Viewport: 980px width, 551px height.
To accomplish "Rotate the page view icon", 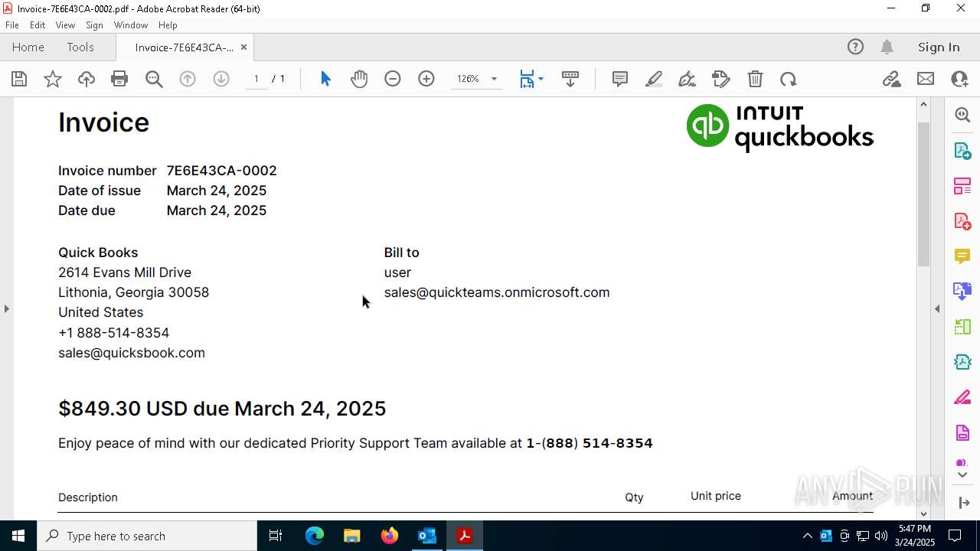I will [789, 79].
